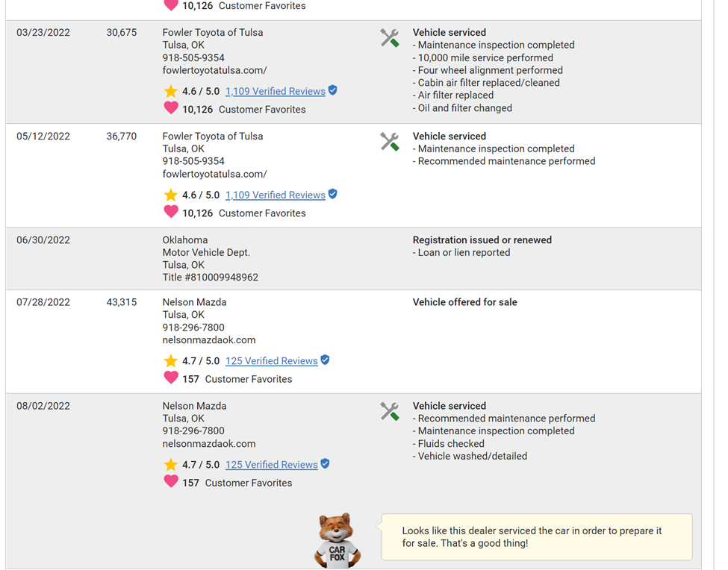Click the pink heart icon in 07/28/2022 row
The width and height of the screenshot is (728, 570).
(171, 378)
